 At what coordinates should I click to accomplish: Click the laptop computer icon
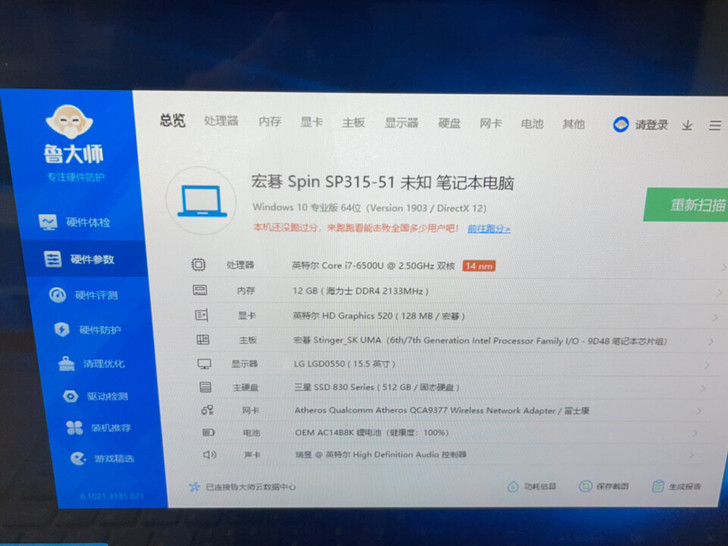tap(202, 201)
